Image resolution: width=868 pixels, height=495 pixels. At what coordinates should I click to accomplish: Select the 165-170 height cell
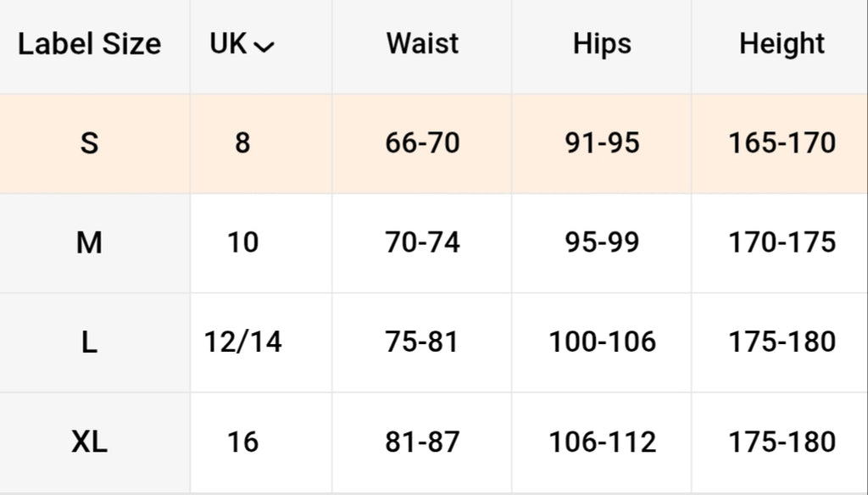coord(782,143)
